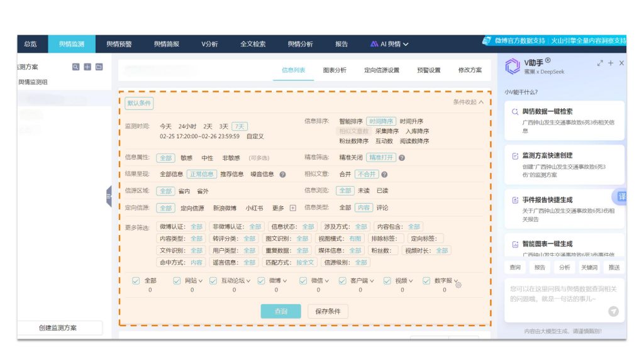Click the gear icon beside 数字报
The height and width of the screenshot is (362, 644).
click(458, 285)
